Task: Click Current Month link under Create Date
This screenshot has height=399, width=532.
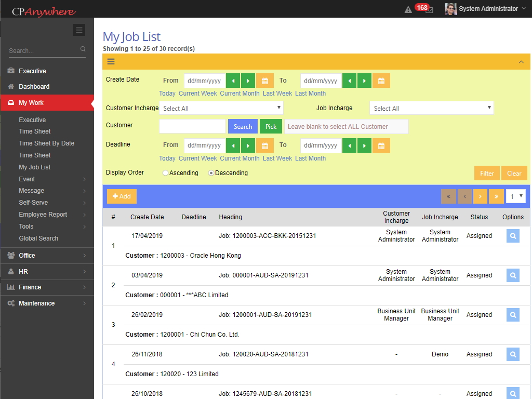Action: (240, 94)
